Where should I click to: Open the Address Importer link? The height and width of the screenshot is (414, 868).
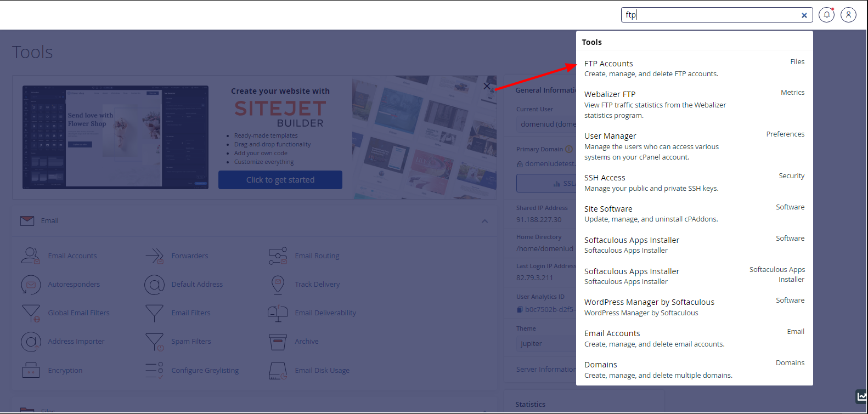coord(76,341)
